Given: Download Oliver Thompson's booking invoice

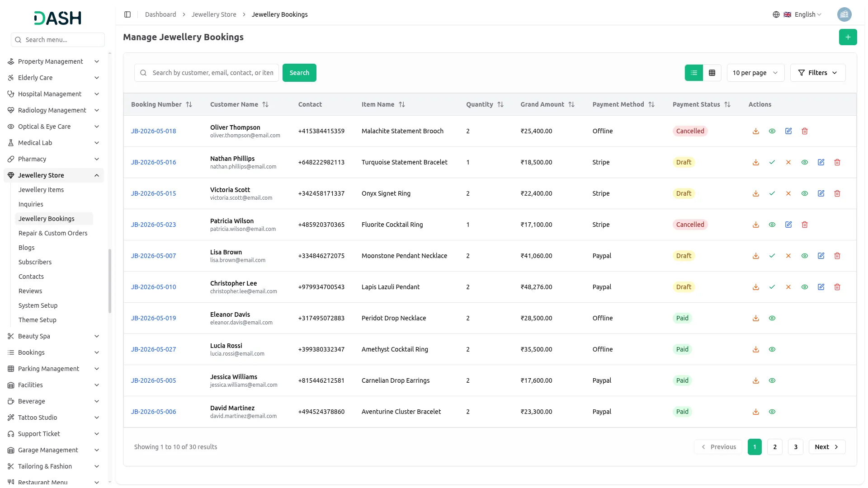Looking at the screenshot, I should pyautogui.click(x=755, y=131).
